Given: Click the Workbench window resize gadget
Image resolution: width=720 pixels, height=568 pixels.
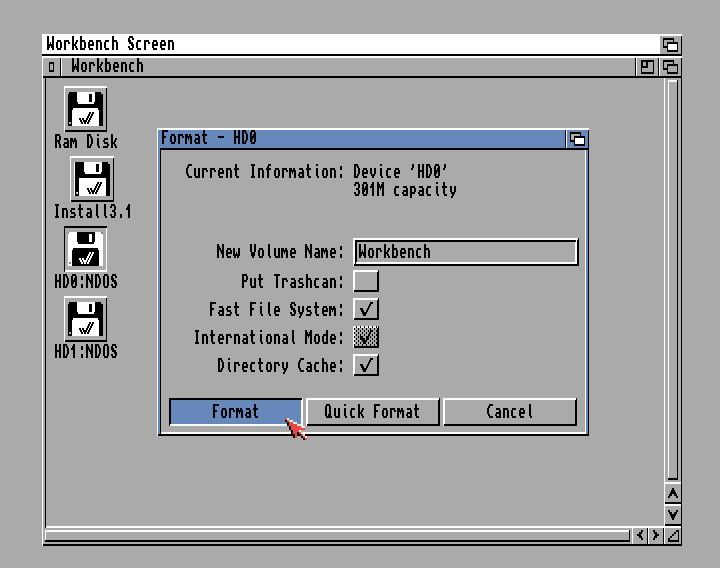Looking at the screenshot, I should (x=673, y=536).
